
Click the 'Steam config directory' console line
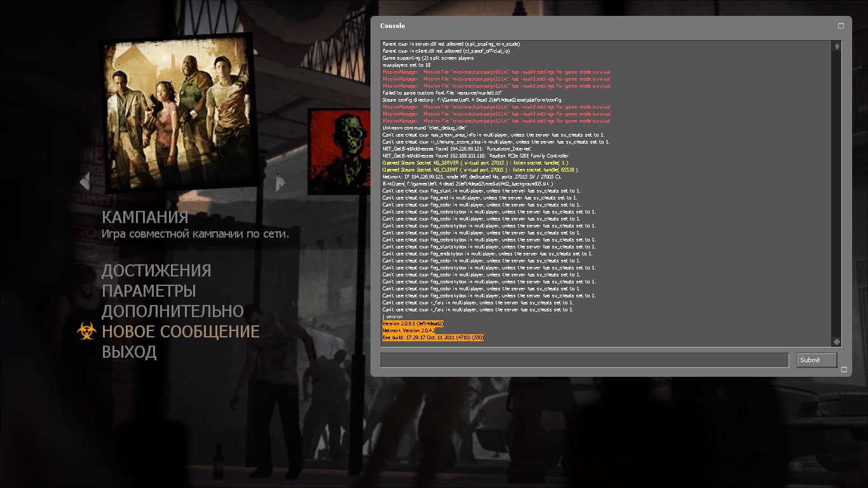(x=472, y=100)
